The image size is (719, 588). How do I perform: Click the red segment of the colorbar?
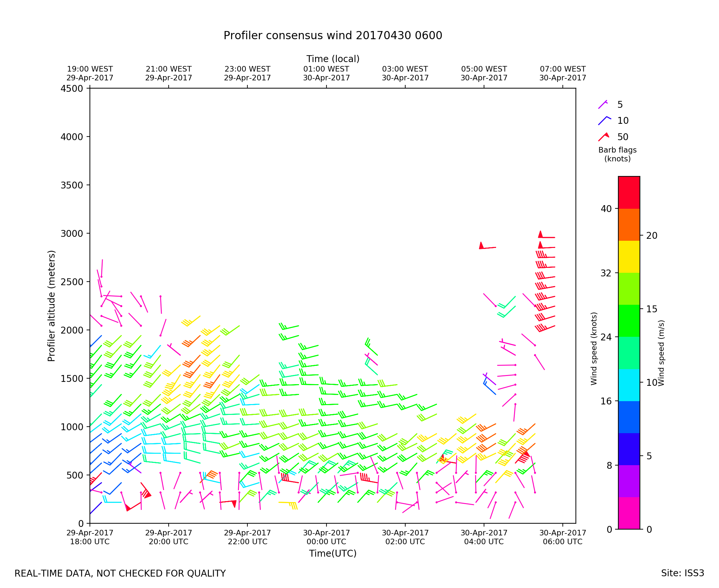[x=629, y=192]
